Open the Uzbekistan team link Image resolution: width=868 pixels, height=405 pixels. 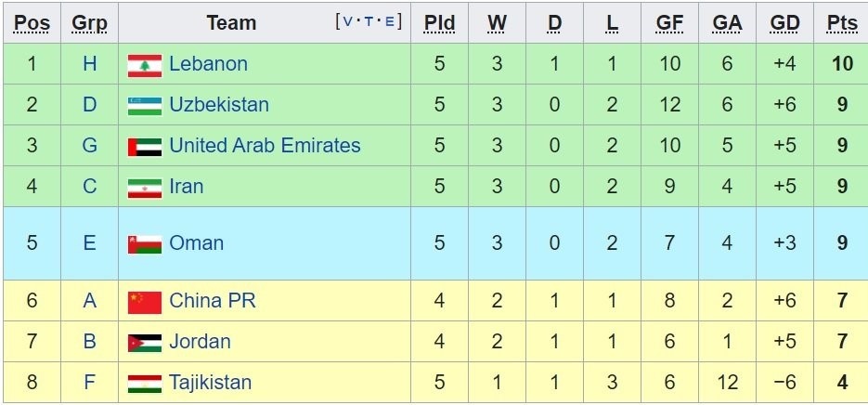coord(218,105)
